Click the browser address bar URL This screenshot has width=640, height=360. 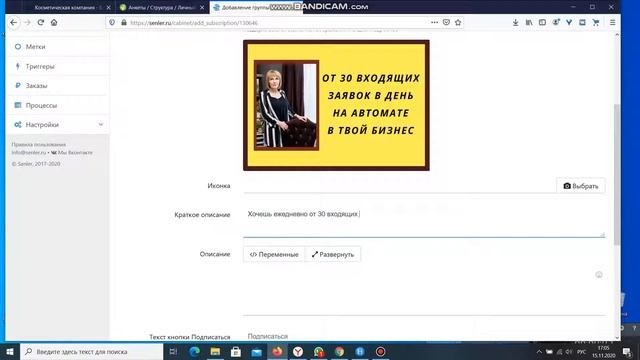click(x=194, y=23)
